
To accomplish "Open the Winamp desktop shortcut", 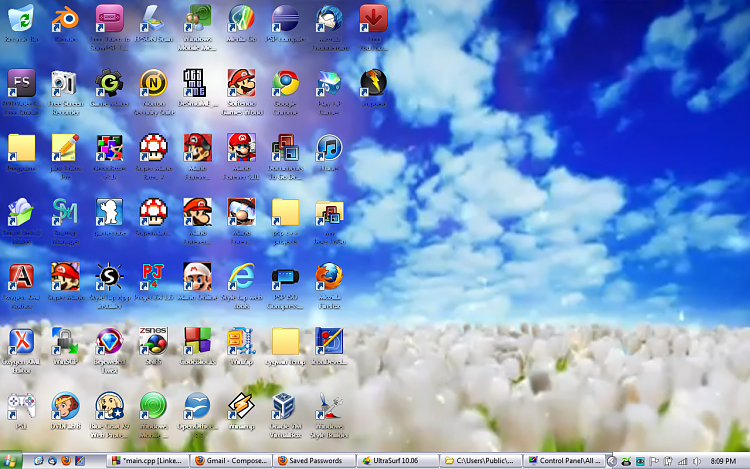I will [x=242, y=406].
